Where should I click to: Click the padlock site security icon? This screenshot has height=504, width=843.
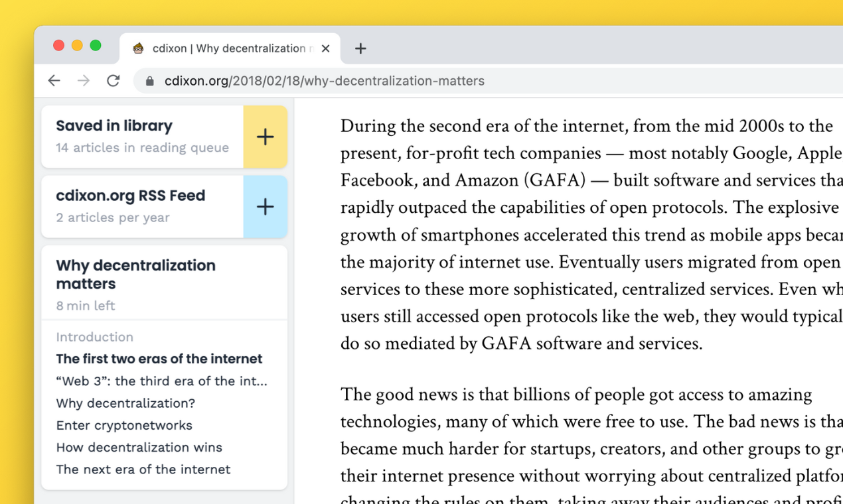[x=150, y=81]
